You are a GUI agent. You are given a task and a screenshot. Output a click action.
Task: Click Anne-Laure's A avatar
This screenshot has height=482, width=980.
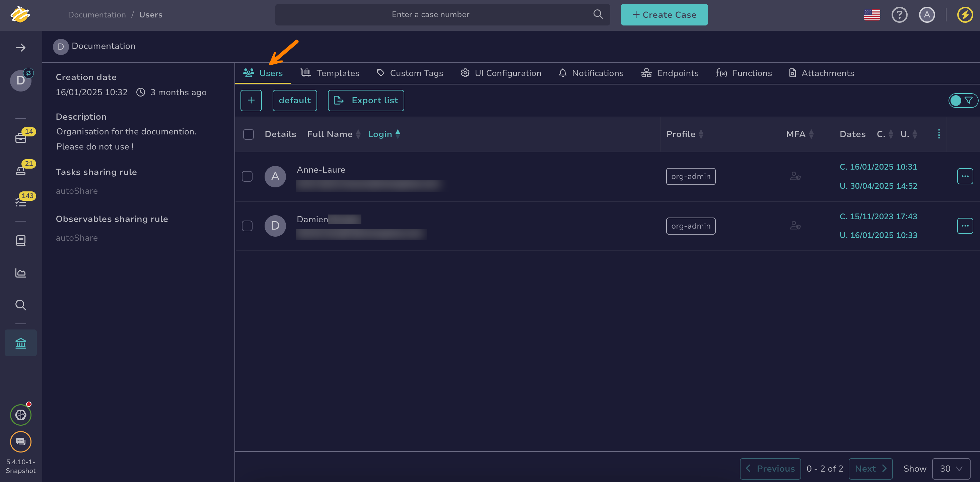click(x=275, y=176)
